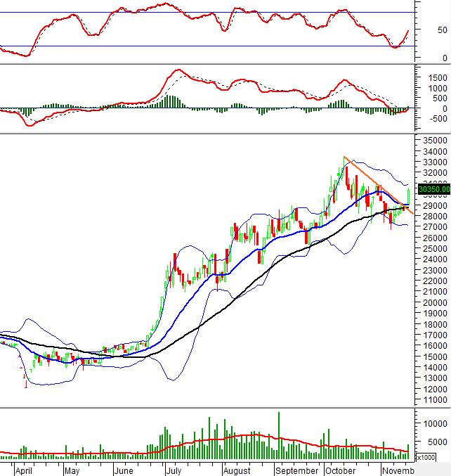The image size is (451, 476).
Task: Select the lowest candlestick wick in April
Action: click(x=26, y=384)
